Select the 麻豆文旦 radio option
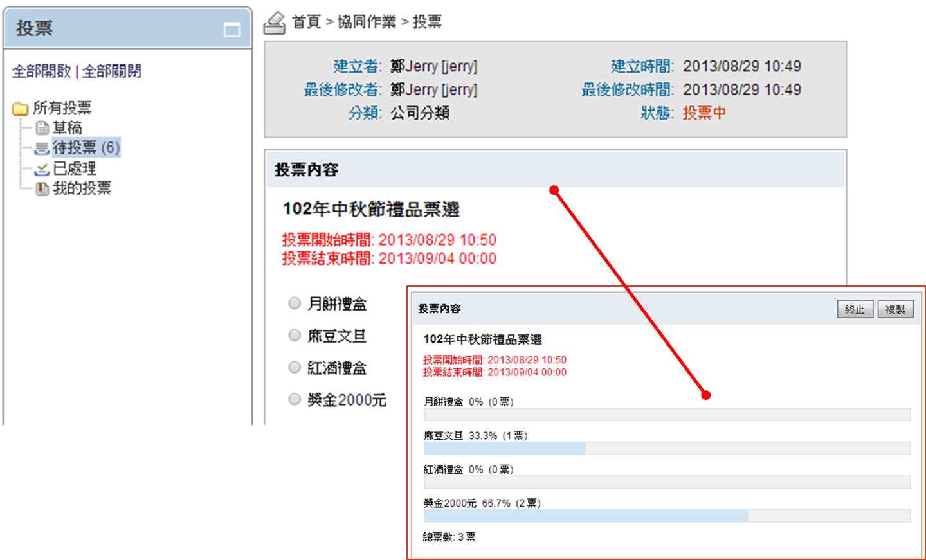The width and height of the screenshot is (926, 560). pos(295,336)
